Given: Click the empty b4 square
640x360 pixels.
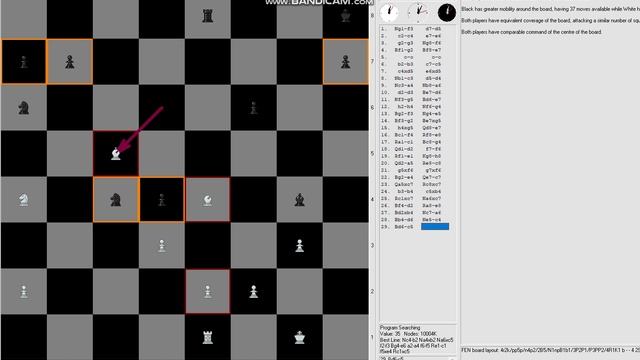Looking at the screenshot, I should [x=70, y=200].
